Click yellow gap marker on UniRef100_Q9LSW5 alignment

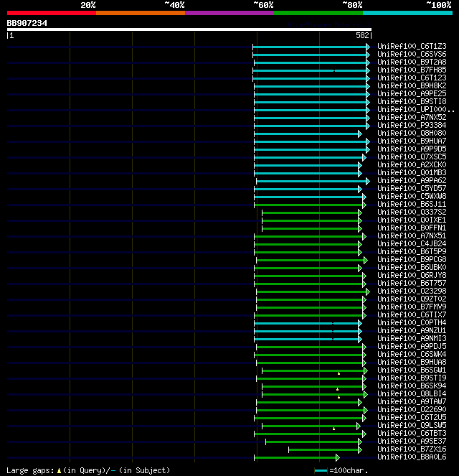(333, 429)
